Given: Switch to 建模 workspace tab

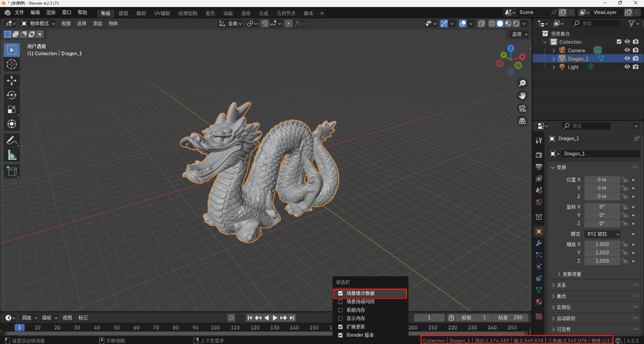Looking at the screenshot, I should coord(123,13).
